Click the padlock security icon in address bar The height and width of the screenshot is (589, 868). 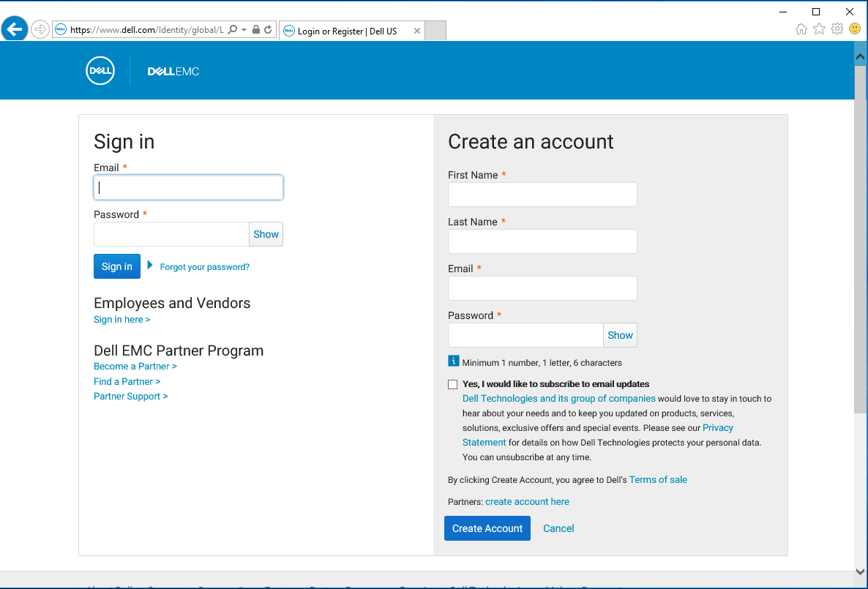pos(256,30)
